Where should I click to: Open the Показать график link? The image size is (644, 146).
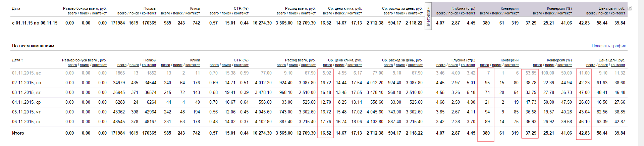click(608, 46)
